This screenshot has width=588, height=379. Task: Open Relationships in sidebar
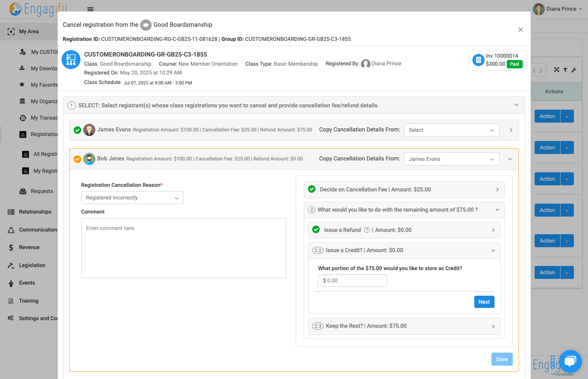(x=35, y=212)
